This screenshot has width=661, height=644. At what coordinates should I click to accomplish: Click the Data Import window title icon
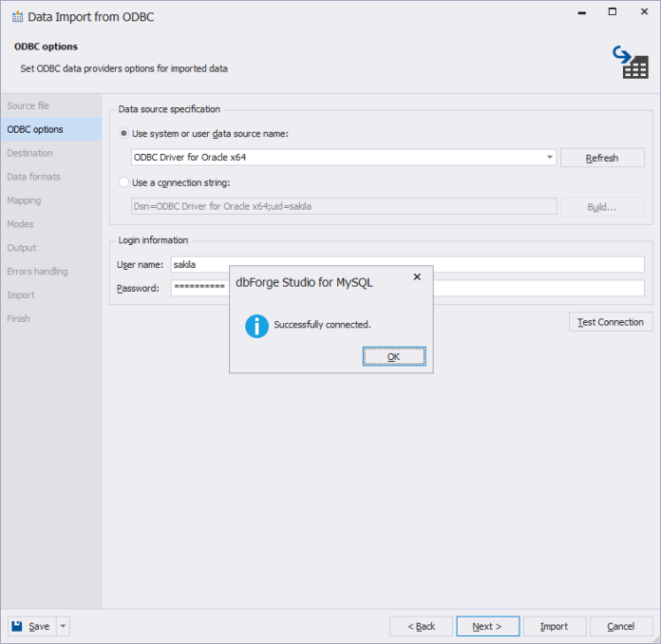(17, 17)
